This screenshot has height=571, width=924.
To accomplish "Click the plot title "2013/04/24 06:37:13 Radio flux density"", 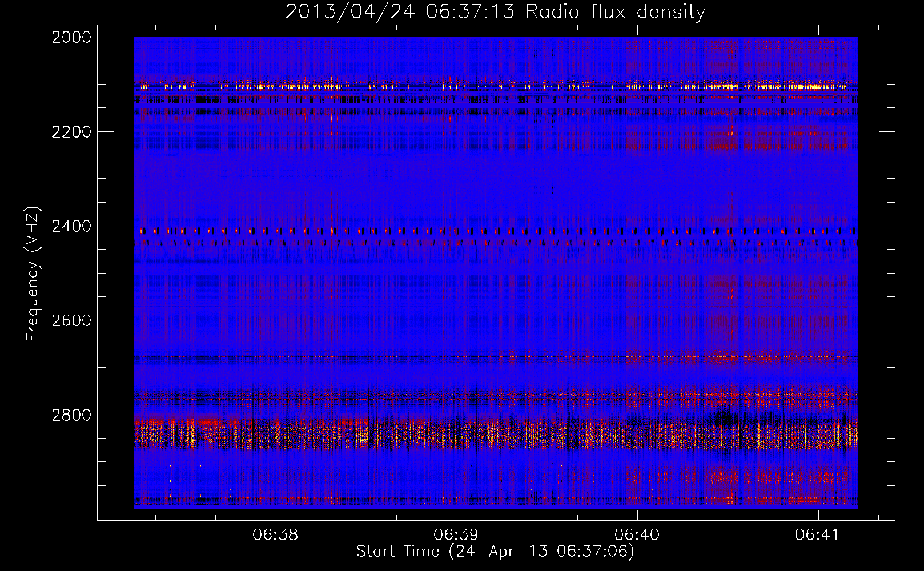I will (495, 11).
